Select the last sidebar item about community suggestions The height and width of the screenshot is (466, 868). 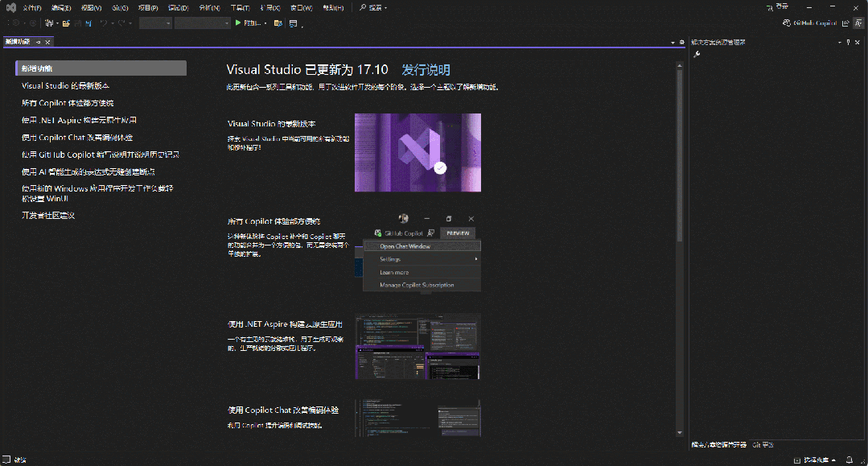(x=48, y=216)
